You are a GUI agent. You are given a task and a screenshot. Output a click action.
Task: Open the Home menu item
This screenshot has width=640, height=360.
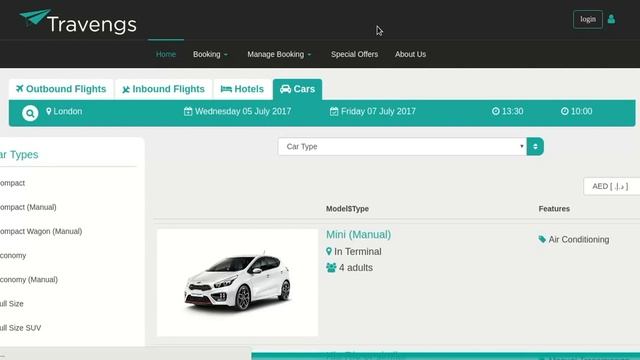coord(166,54)
